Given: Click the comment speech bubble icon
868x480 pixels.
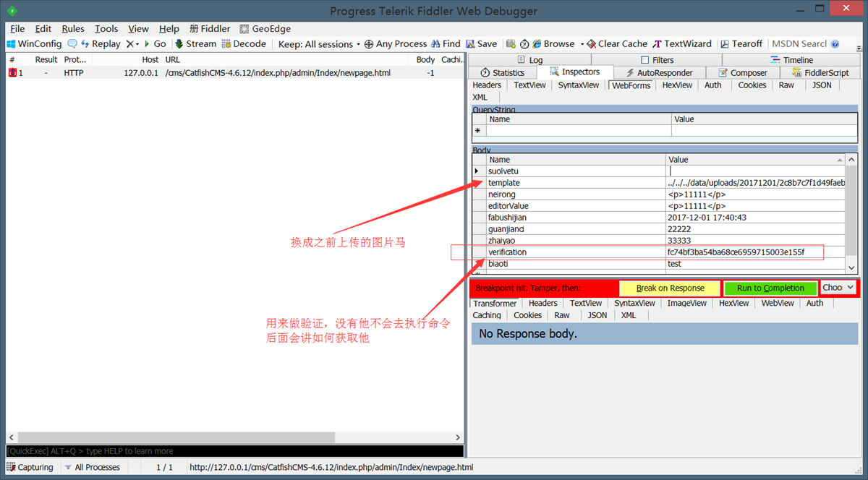Looking at the screenshot, I should [x=72, y=43].
